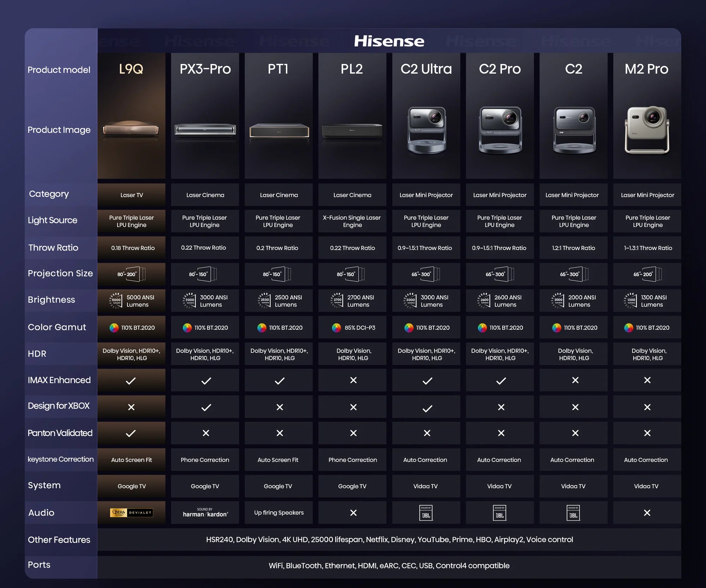Click the JBL logo under C2 Ultra
Image resolution: width=706 pixels, height=588 pixels.
(426, 513)
